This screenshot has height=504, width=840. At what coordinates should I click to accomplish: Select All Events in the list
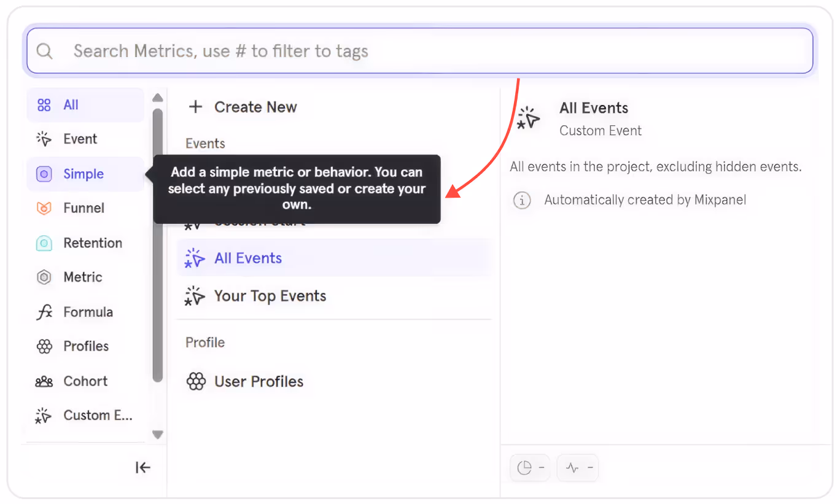pos(334,258)
